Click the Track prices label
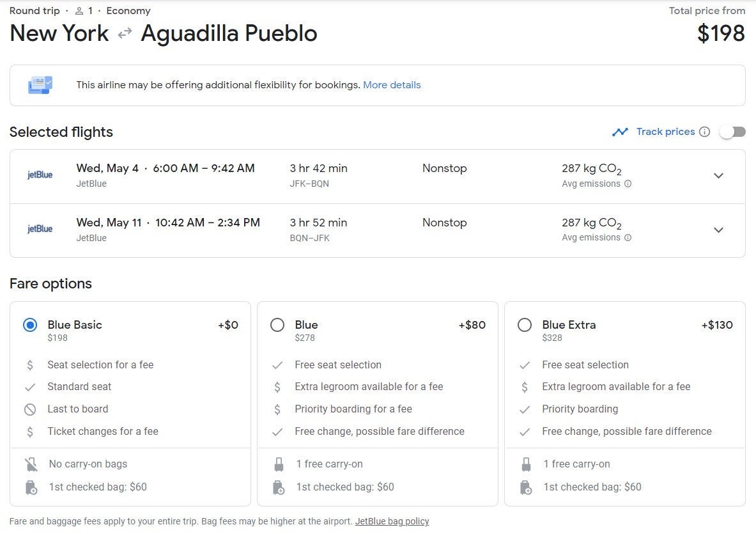 (665, 132)
